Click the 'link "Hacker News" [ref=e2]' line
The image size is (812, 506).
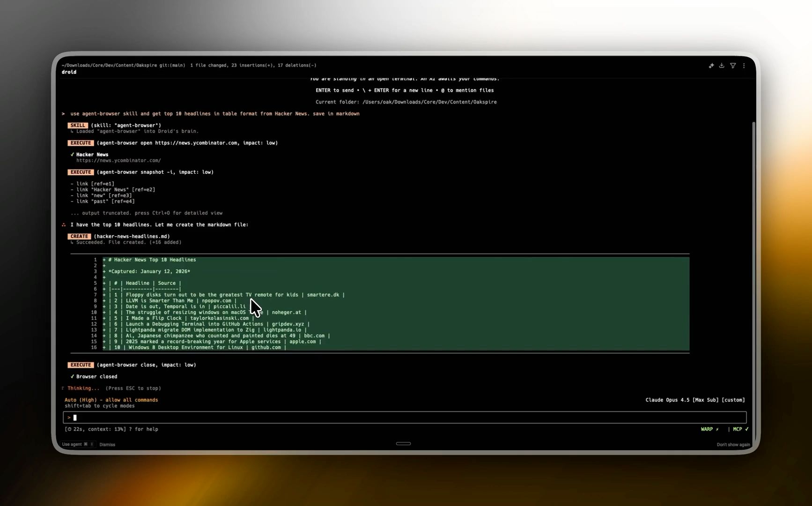point(112,190)
